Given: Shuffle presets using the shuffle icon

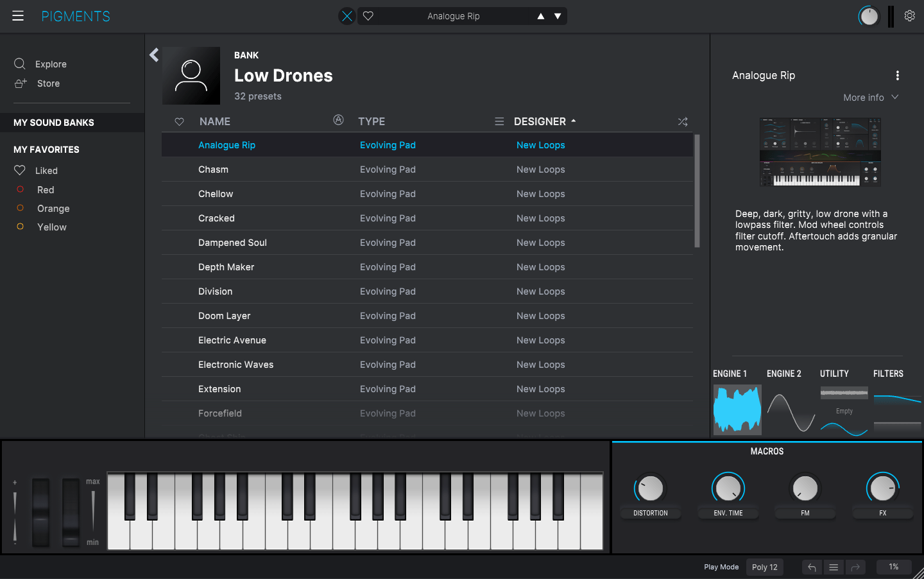Looking at the screenshot, I should point(683,121).
